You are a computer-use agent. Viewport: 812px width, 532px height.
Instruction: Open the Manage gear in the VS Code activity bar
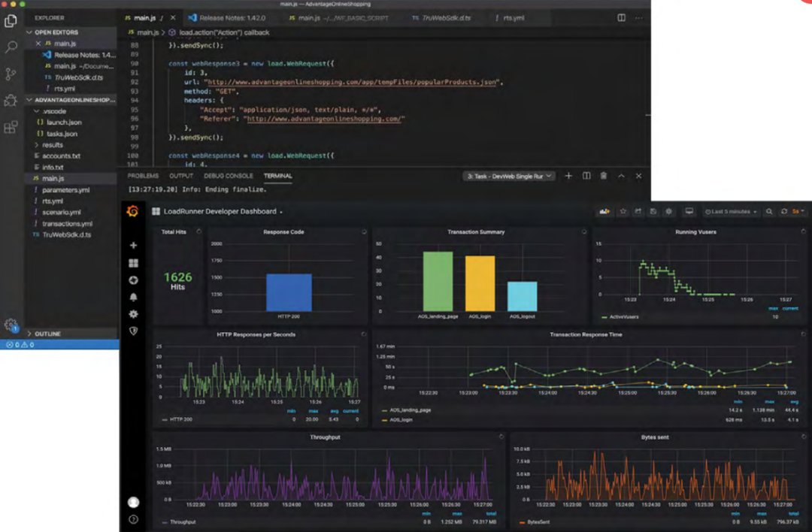[11, 325]
